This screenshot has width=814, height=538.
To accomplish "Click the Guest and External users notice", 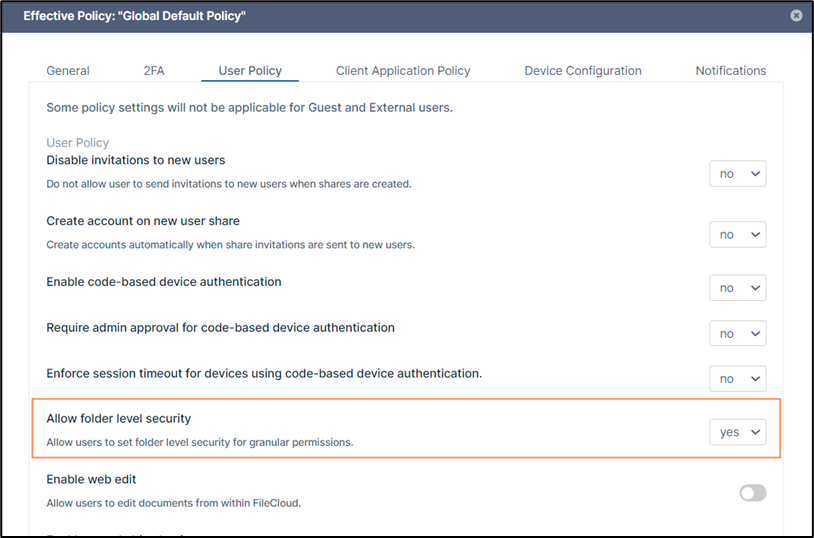I will tap(249, 107).
